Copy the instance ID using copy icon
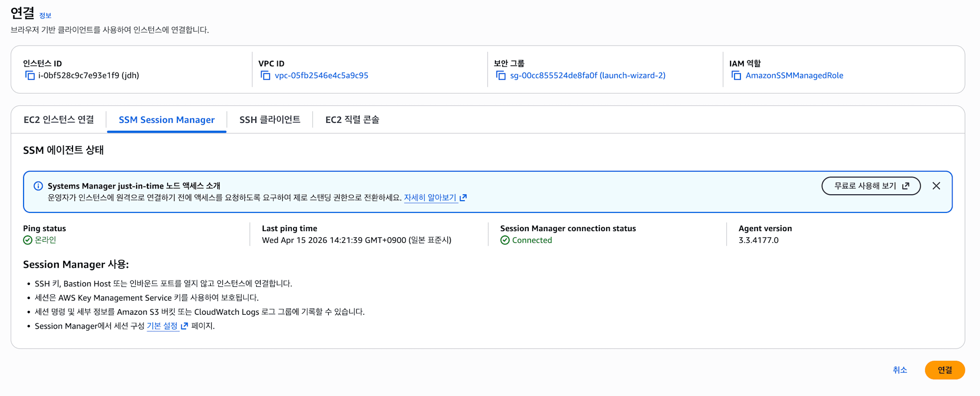 tap(30, 75)
